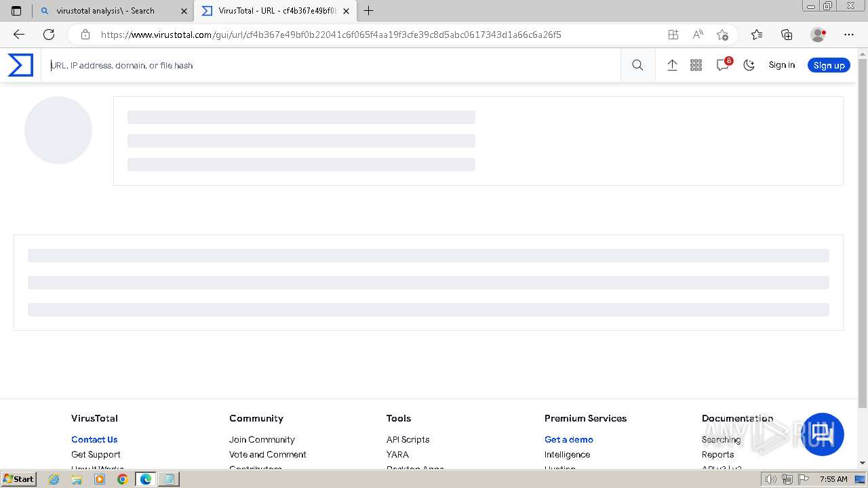This screenshot has width=868, height=488.
Task: Open File Explorer folder from taskbar
Action: click(77, 479)
